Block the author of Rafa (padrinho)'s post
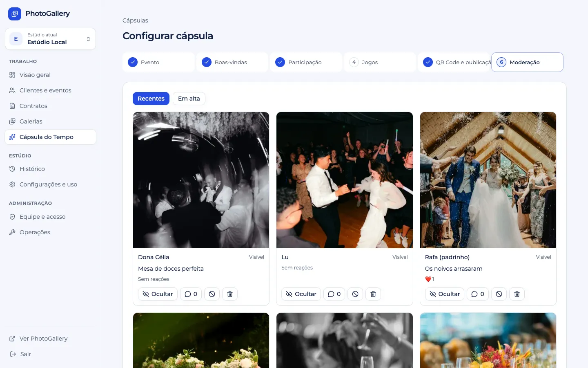Screen dimensions: 588x368 tap(499, 294)
